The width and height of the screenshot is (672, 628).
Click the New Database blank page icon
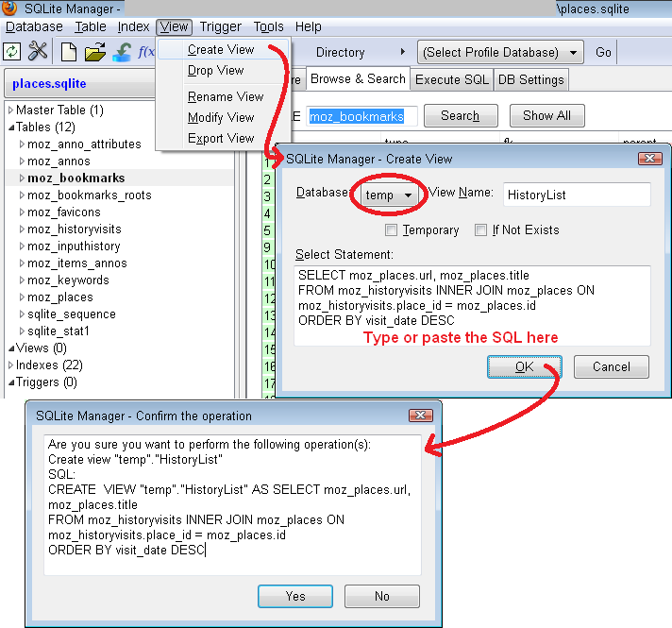click(x=69, y=52)
